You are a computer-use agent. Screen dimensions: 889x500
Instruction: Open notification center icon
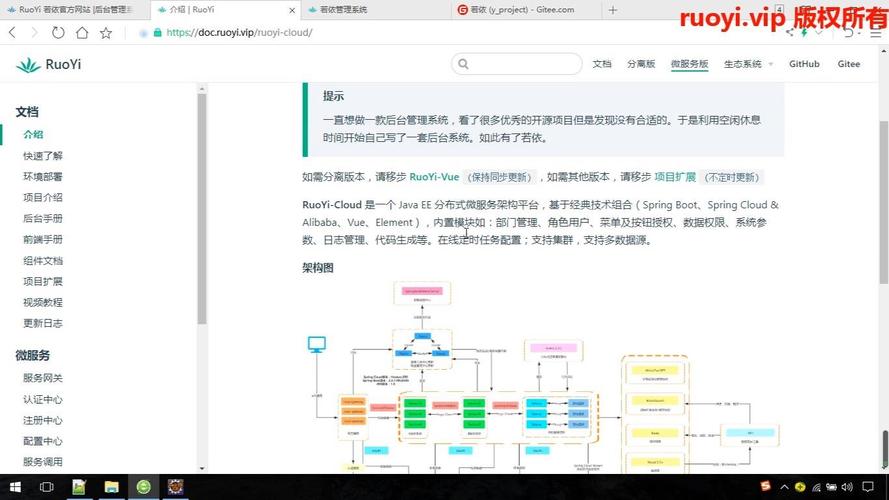(x=868, y=487)
